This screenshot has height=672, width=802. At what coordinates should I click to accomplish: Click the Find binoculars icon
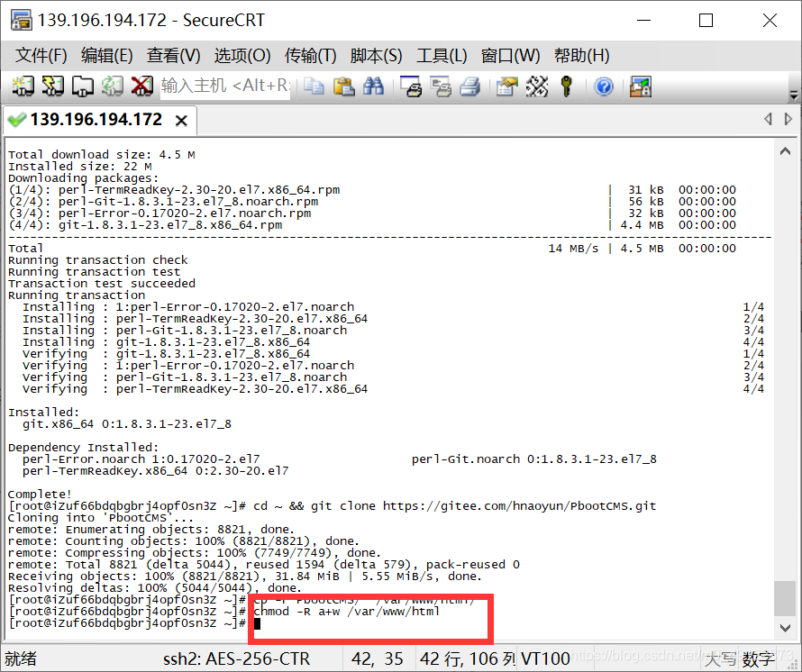pyautogui.click(x=373, y=86)
